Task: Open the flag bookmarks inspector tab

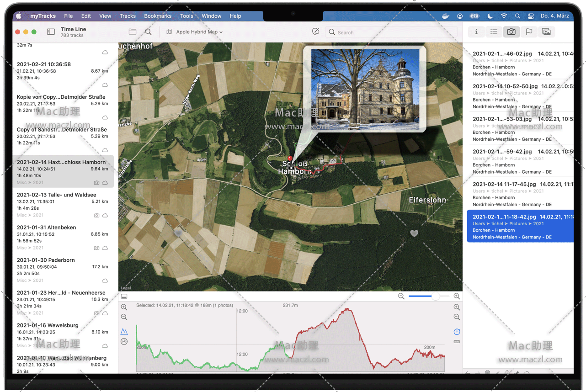Action: (529, 32)
